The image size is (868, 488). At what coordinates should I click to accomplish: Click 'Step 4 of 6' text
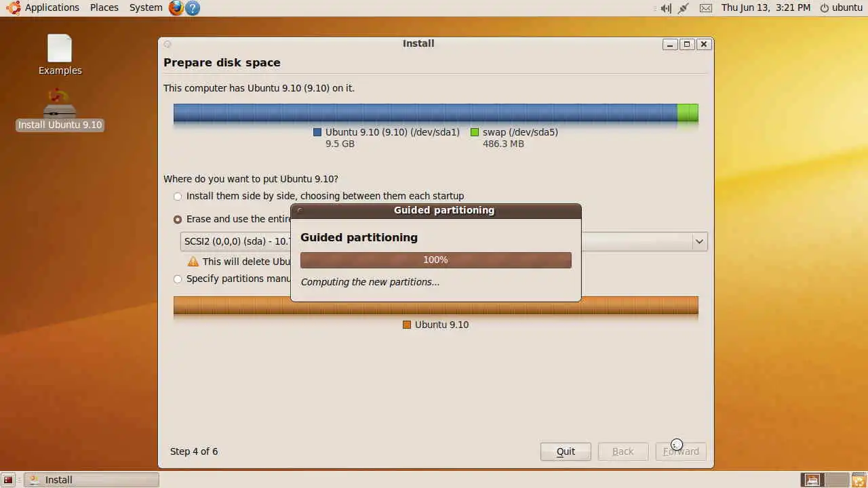[x=194, y=451]
